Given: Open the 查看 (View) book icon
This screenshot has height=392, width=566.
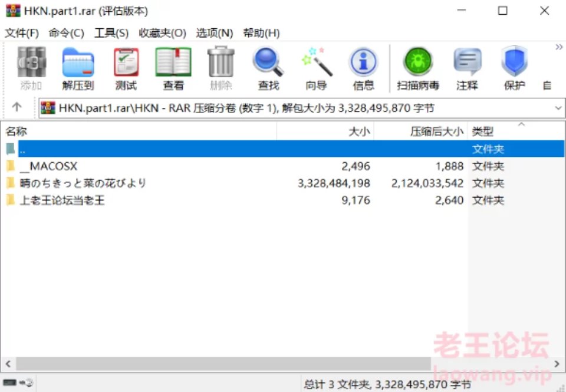Looking at the screenshot, I should (x=173, y=68).
